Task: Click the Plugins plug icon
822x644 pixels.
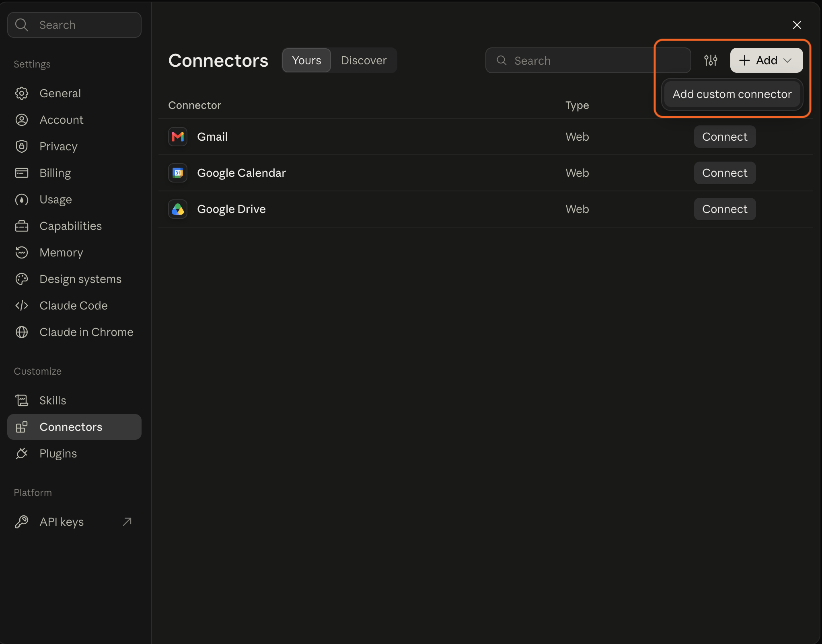Action: click(22, 453)
